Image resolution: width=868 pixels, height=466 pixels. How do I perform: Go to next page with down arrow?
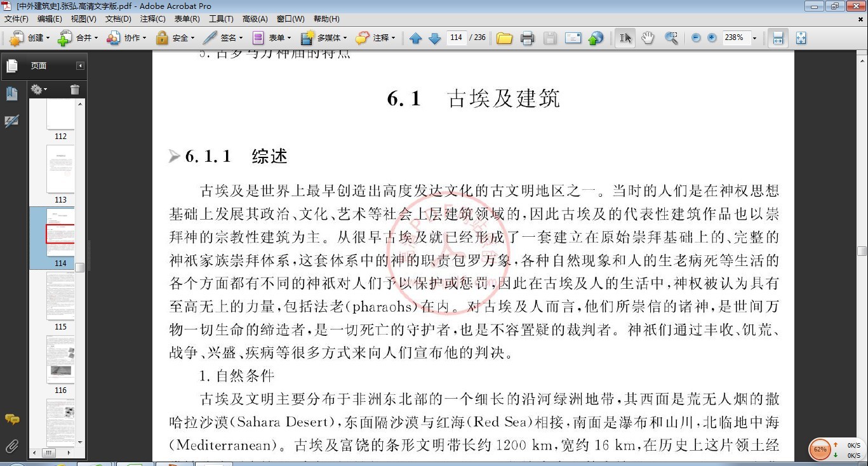click(434, 38)
